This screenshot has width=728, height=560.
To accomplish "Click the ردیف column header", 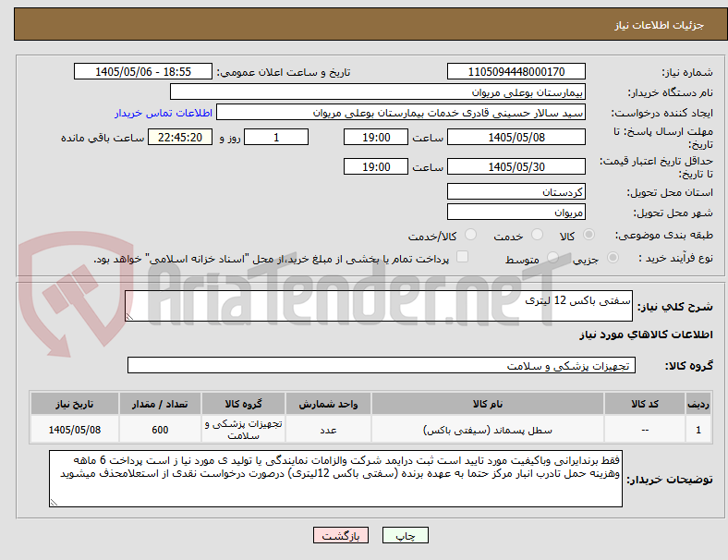I will click(698, 404).
